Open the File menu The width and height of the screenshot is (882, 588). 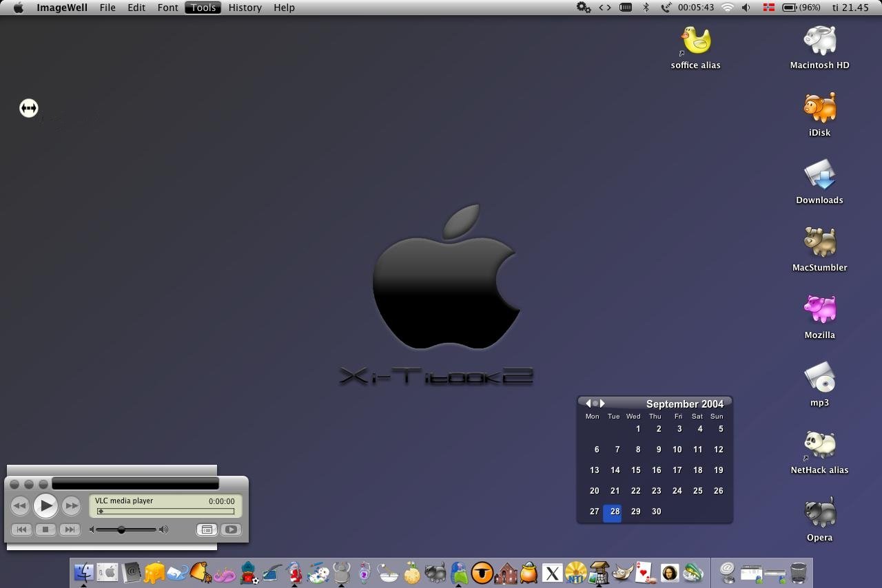[107, 8]
